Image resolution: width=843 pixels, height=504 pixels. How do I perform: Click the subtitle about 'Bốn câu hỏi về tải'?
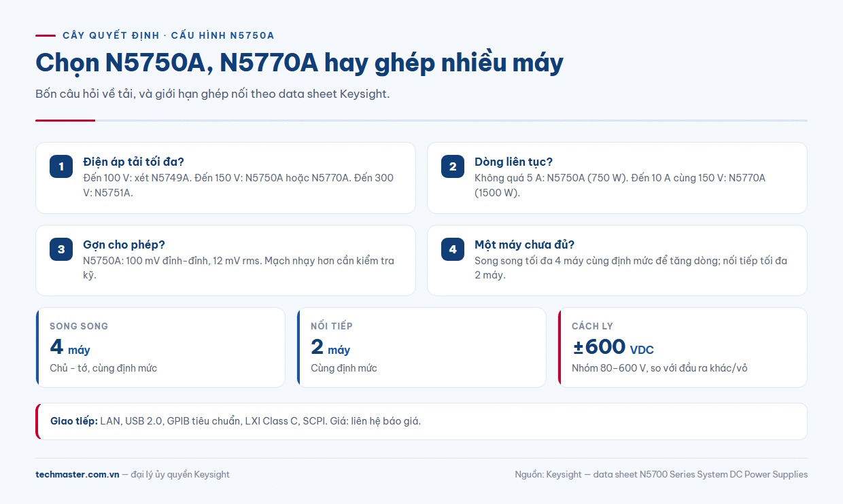coord(213,94)
